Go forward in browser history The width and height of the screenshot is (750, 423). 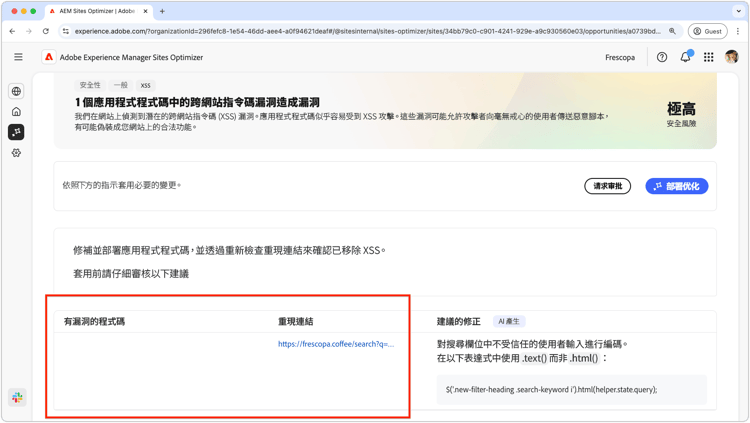click(x=29, y=31)
